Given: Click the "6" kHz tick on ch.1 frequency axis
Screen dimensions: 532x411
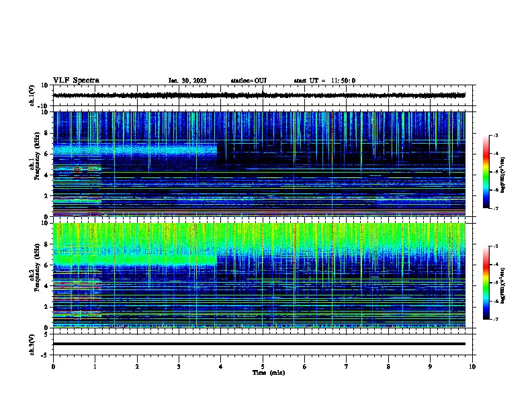Looking at the screenshot, I should coord(46,154).
